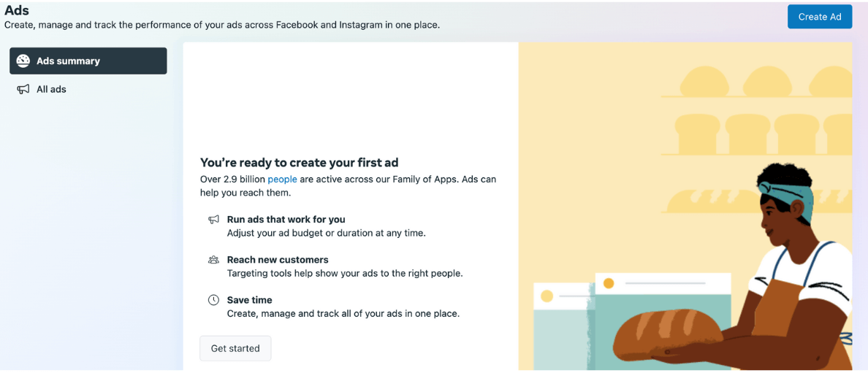Click yellow dot on the left preview card

547,296
